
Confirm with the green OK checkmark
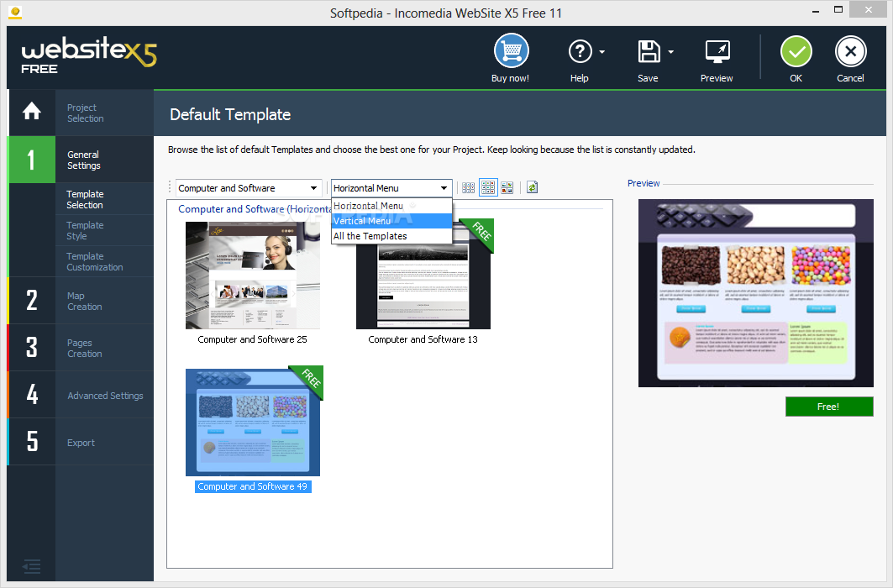pyautogui.click(x=796, y=52)
